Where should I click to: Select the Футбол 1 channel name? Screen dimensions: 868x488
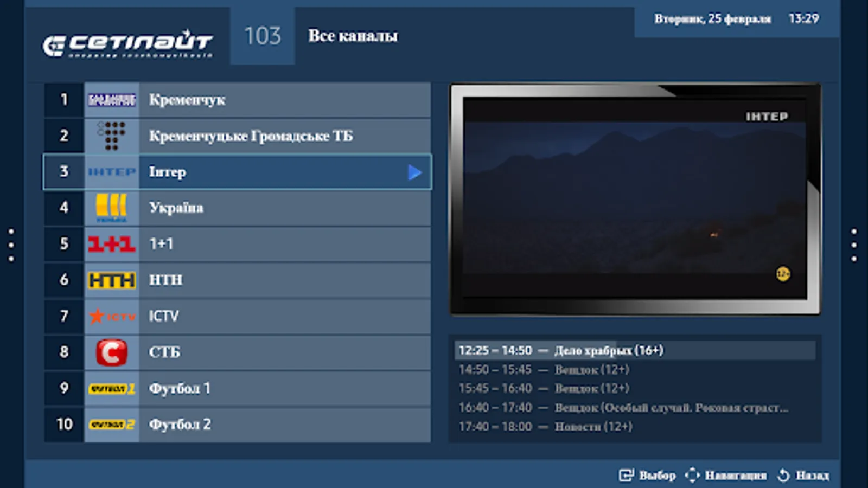coord(180,388)
